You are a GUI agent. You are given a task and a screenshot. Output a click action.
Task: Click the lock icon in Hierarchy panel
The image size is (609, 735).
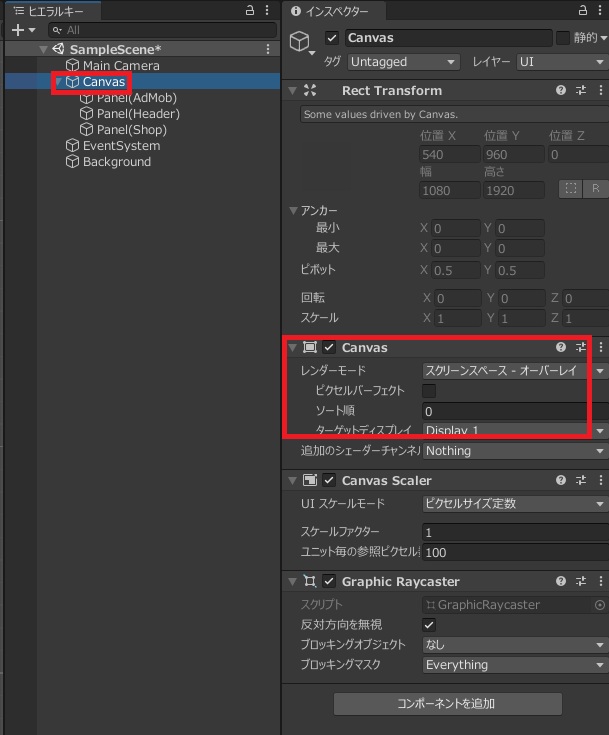click(x=249, y=11)
